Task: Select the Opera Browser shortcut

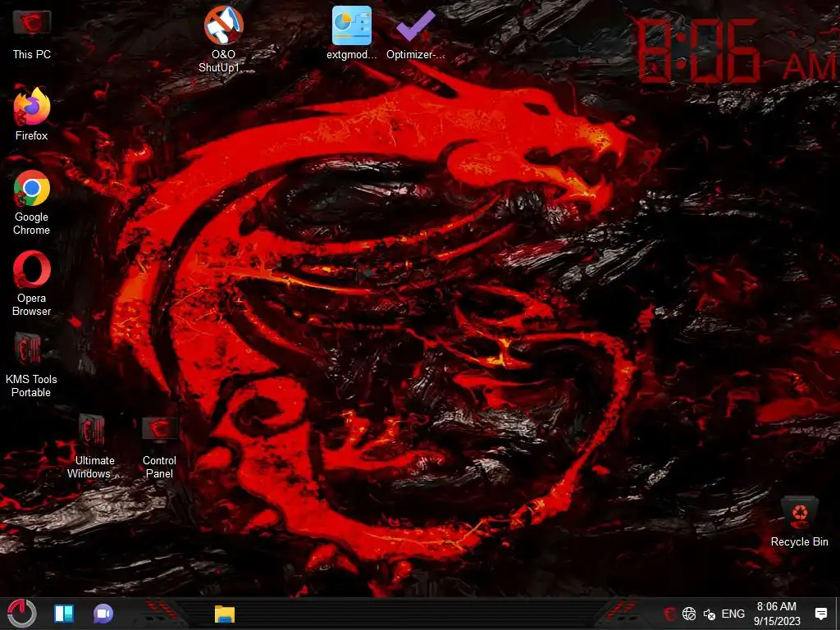Action: (32, 284)
